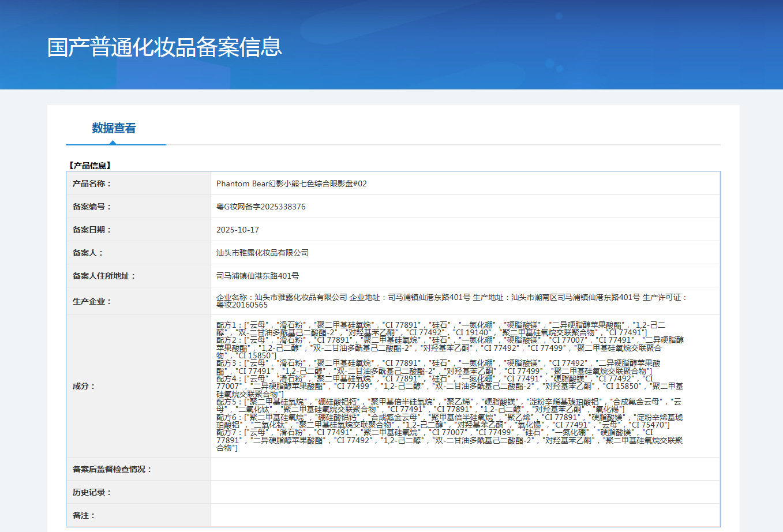This screenshot has height=532, width=783.
Task: Click the 产品名称 label cell
Action: point(138,183)
